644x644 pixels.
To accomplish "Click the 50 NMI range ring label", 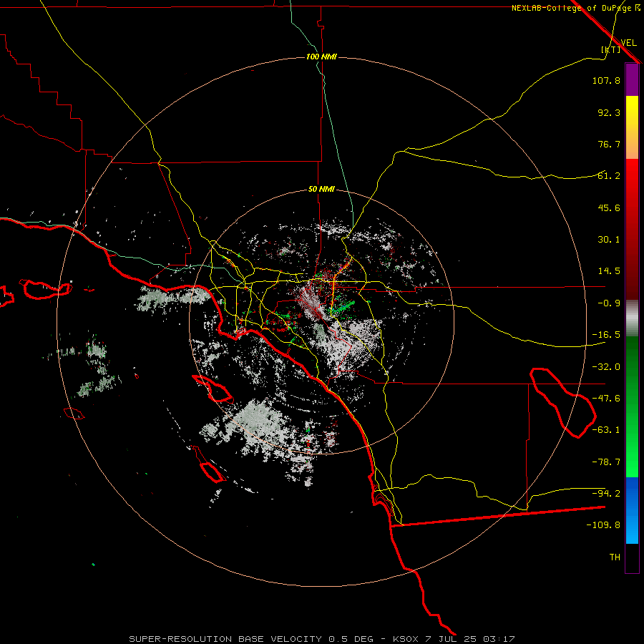I will click(x=321, y=189).
